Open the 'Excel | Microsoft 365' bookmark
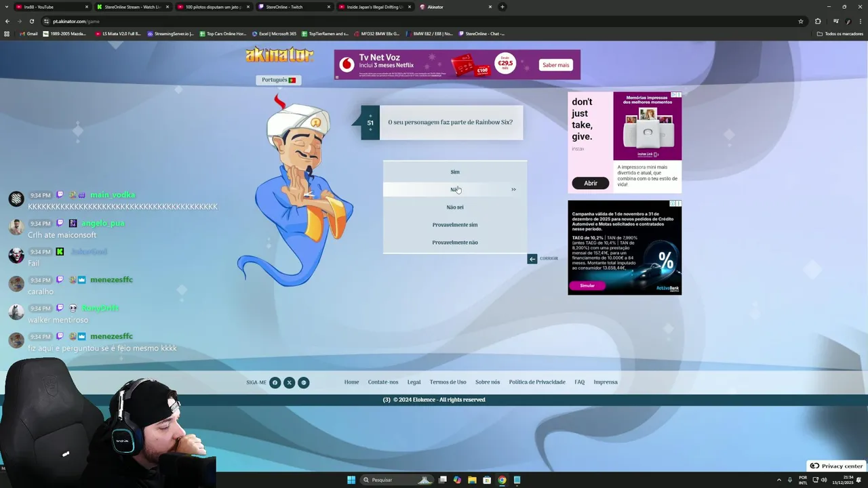 tap(274, 33)
